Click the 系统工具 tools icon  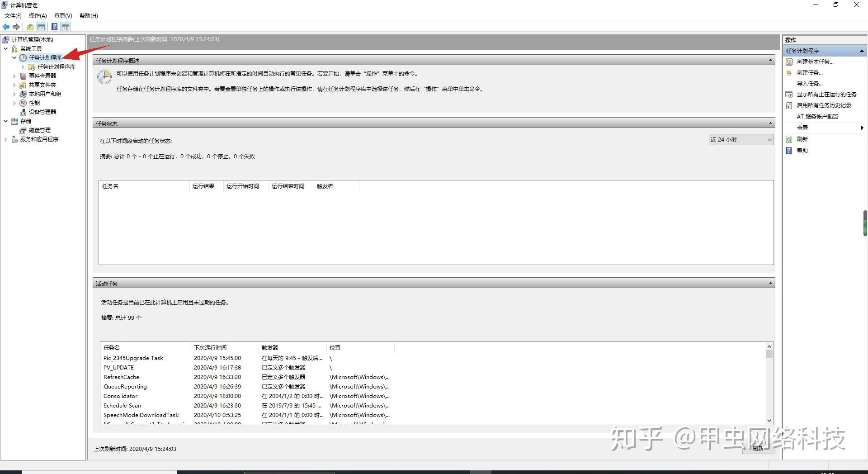[x=14, y=49]
